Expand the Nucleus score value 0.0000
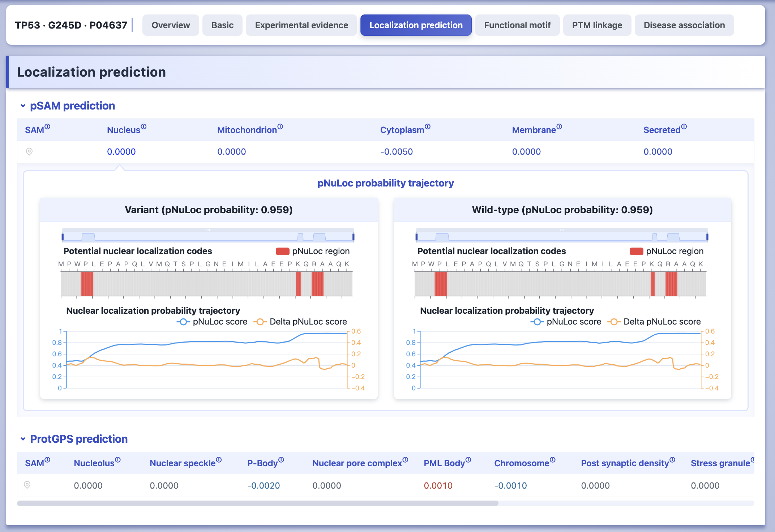 click(x=121, y=152)
